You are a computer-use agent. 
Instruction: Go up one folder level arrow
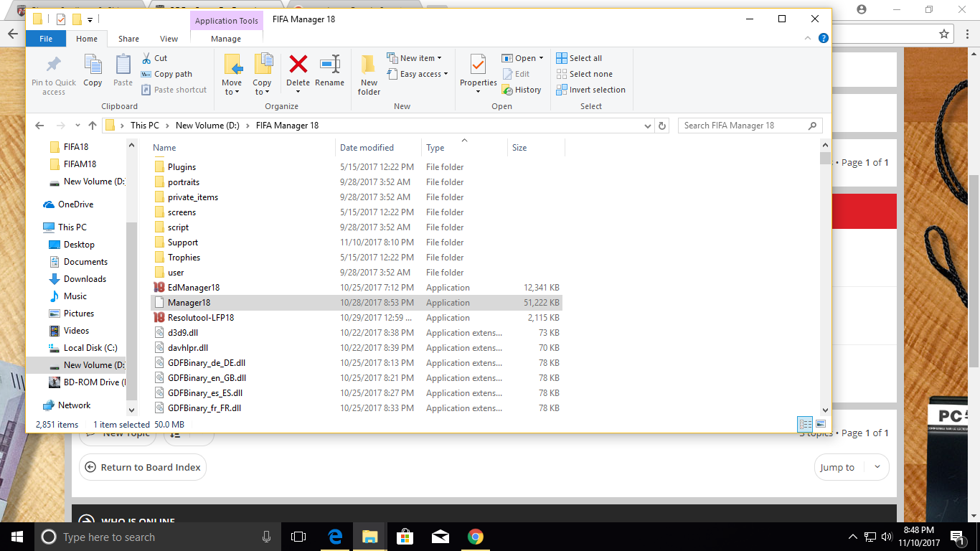pyautogui.click(x=92, y=126)
